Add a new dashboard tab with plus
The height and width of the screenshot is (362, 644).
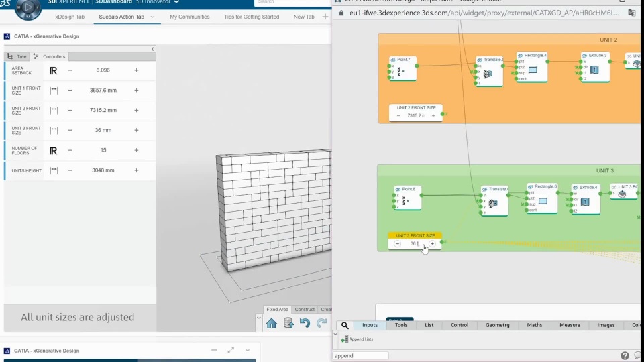tap(325, 17)
